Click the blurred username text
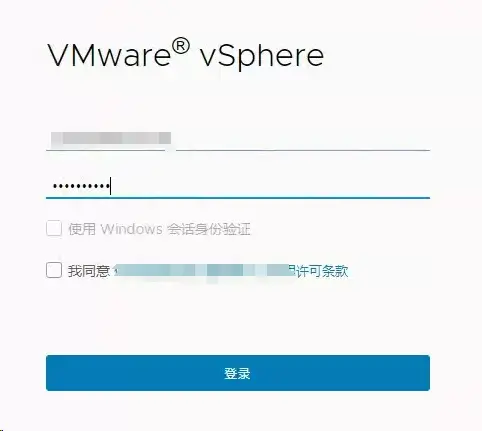The image size is (482, 431). [111, 138]
